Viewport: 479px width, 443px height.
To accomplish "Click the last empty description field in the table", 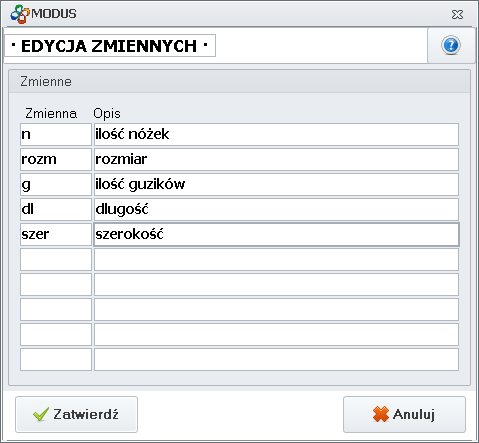I will tap(276, 359).
